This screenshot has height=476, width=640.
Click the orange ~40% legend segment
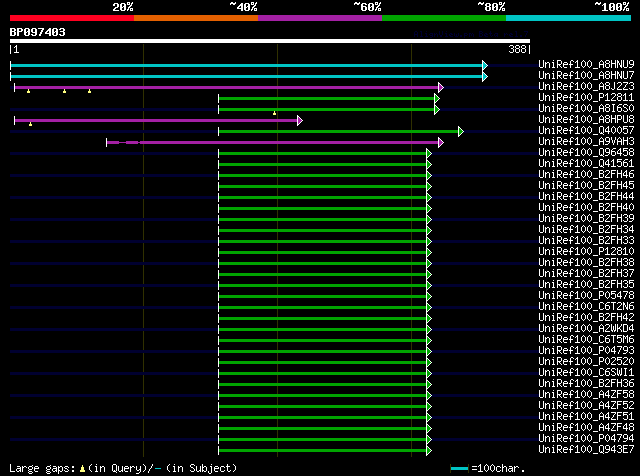pos(196,18)
